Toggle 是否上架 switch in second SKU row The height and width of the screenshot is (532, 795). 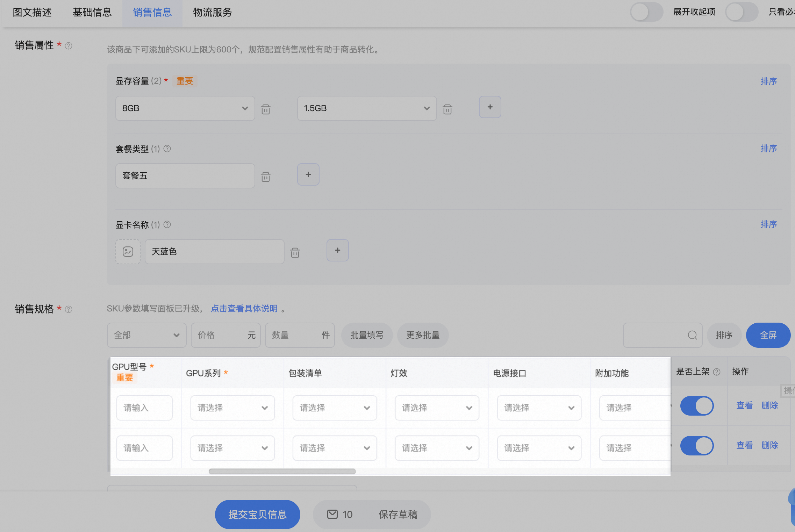coord(697,446)
